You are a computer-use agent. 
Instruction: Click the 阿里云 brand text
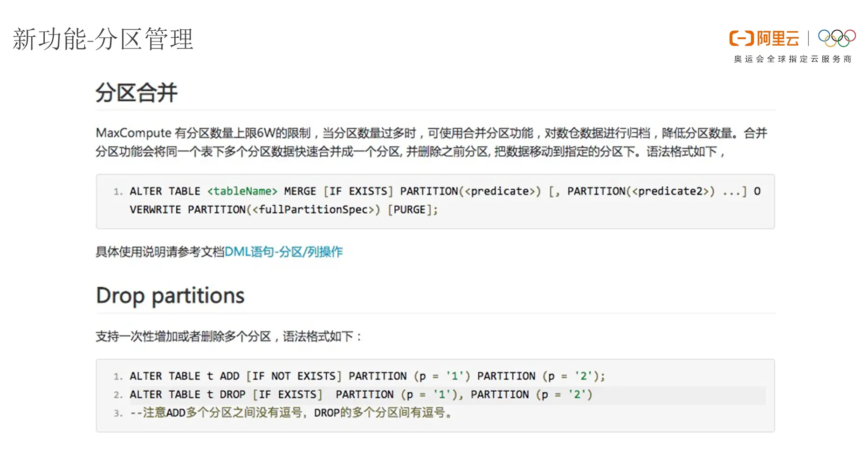pos(778,38)
